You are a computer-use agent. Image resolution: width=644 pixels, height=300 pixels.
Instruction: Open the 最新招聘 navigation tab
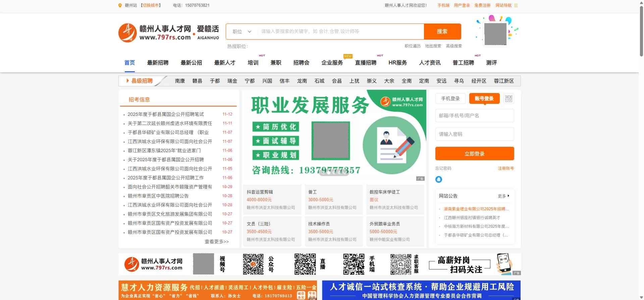click(x=158, y=63)
